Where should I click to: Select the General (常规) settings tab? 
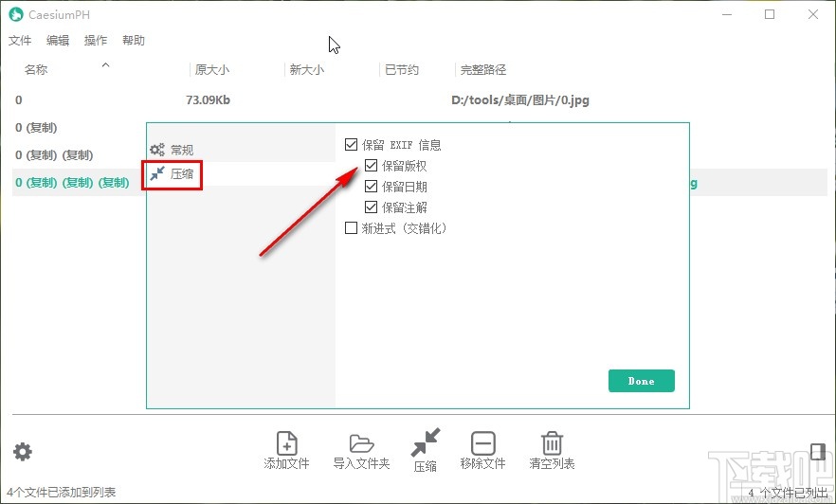(241, 150)
